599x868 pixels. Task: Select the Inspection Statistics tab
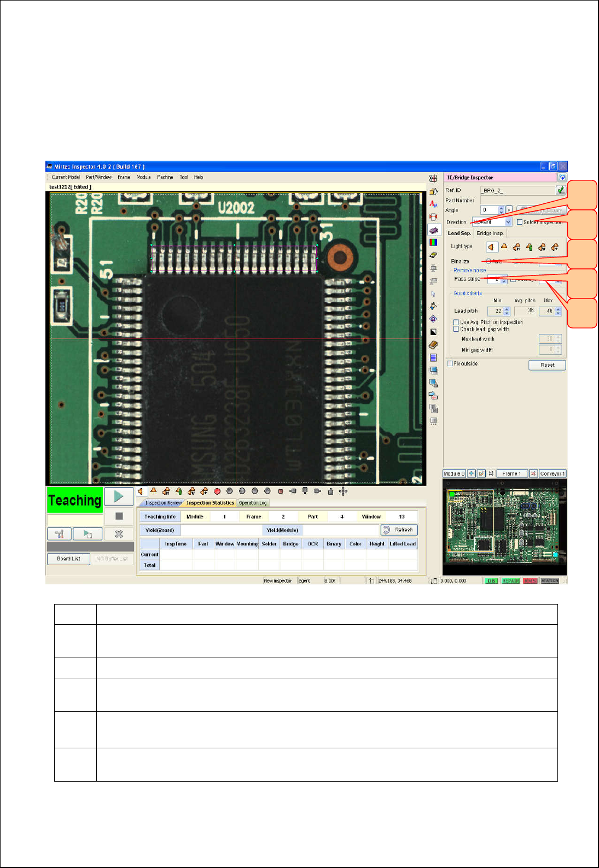[x=210, y=503]
